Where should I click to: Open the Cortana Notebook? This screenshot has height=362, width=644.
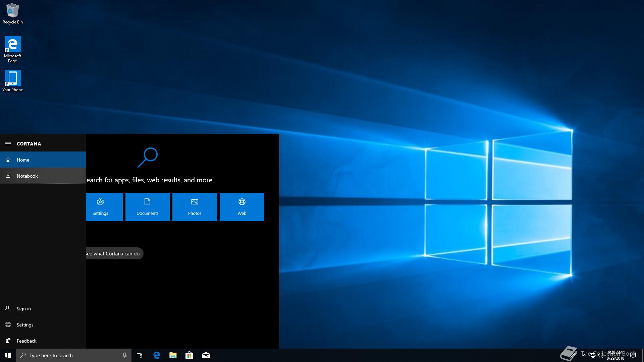coord(43,176)
